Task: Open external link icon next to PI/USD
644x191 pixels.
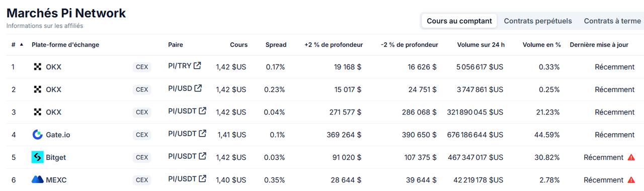Action: [198, 88]
